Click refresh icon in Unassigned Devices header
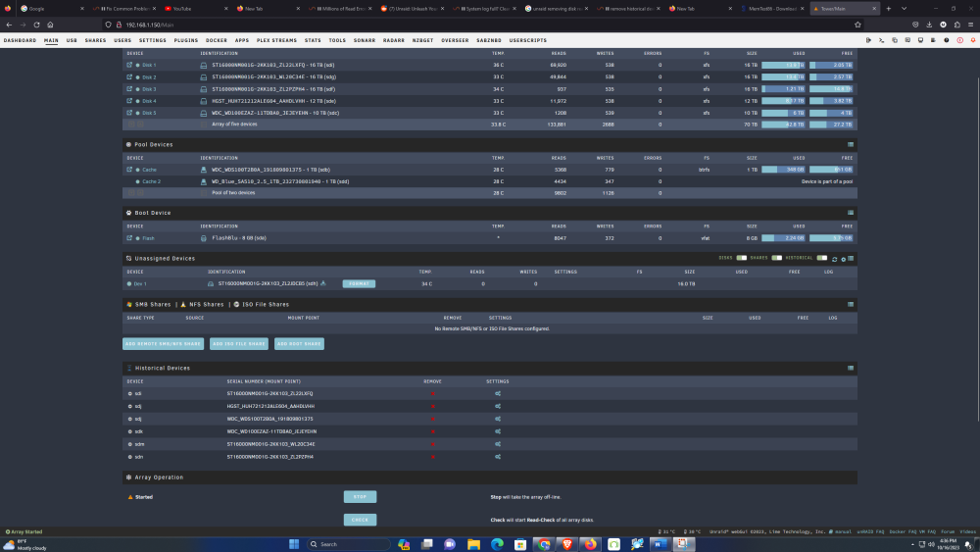The image size is (980, 552). pyautogui.click(x=834, y=259)
